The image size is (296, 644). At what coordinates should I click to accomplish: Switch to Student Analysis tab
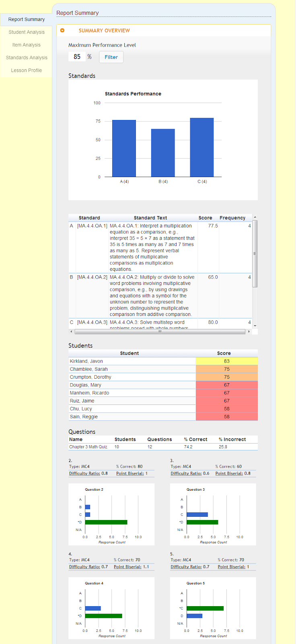click(x=26, y=32)
